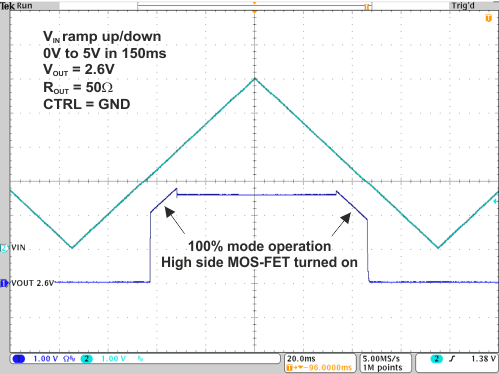
Task: Click the VIN channel label
Action: coord(18,247)
